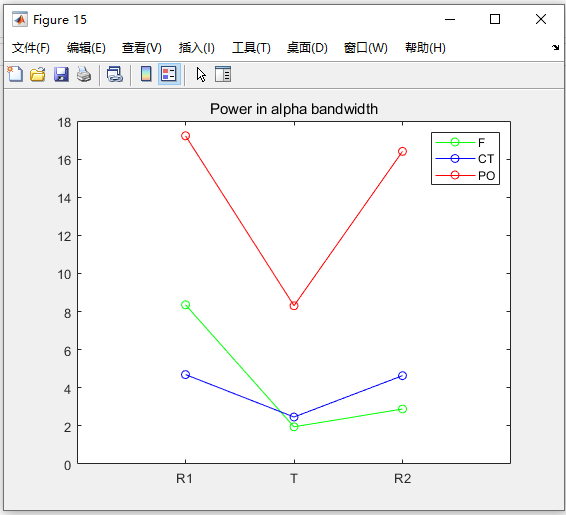Click the red PO marker at T
The width and height of the screenshot is (566, 515).
(x=294, y=306)
